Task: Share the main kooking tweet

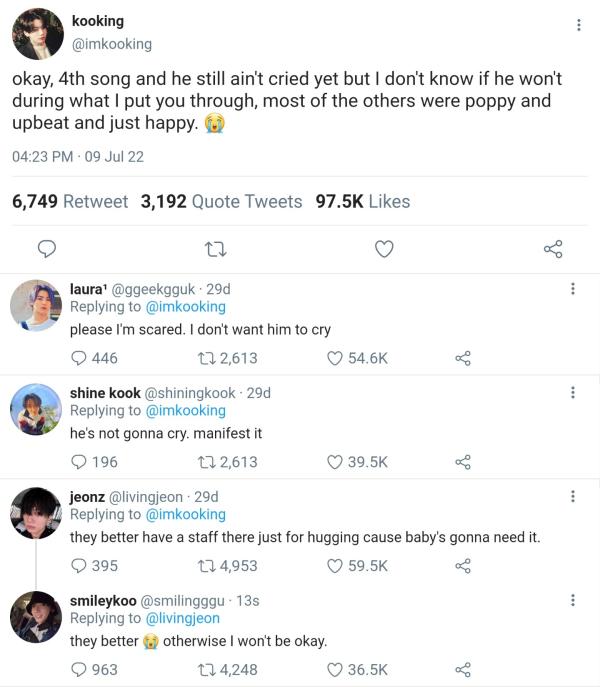Action: coord(552,249)
